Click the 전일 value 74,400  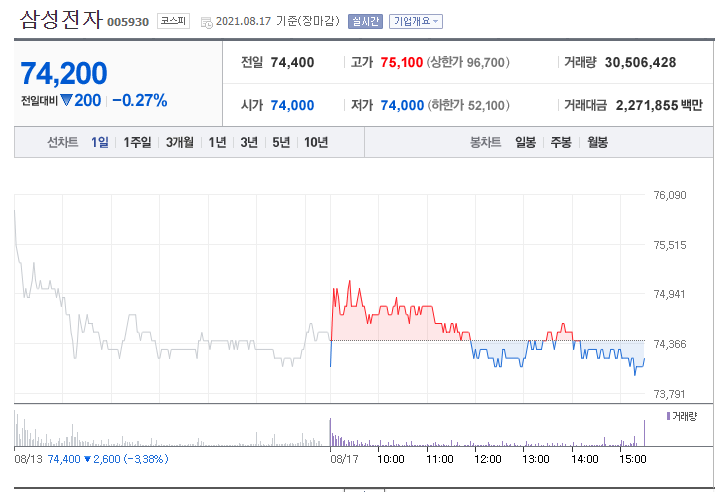(292, 62)
